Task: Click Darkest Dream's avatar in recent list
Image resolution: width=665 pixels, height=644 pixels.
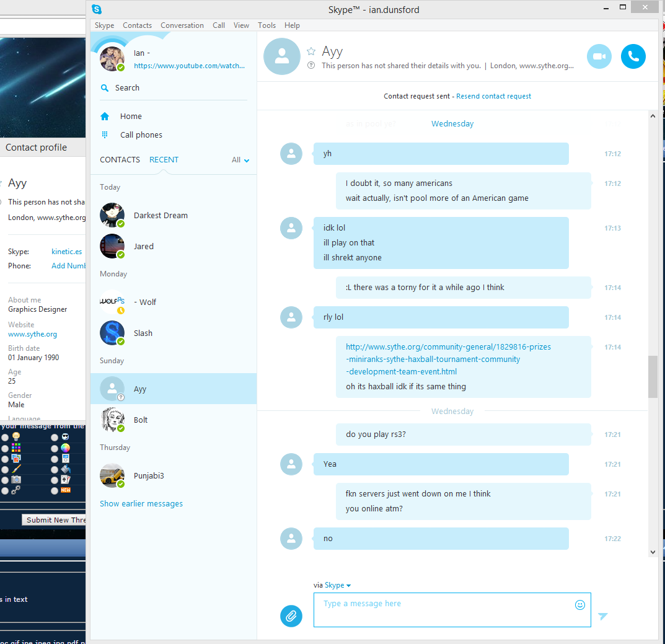Action: [112, 215]
